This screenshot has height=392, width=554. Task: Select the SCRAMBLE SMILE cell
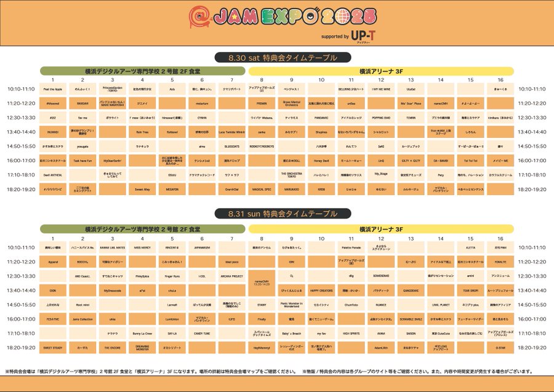coord(411,319)
